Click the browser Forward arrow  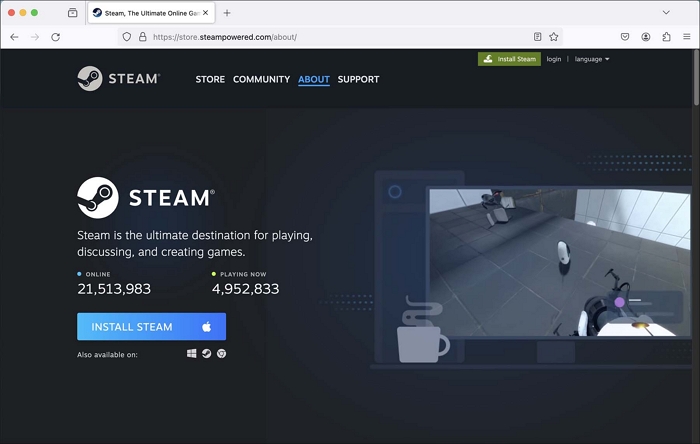click(x=35, y=37)
